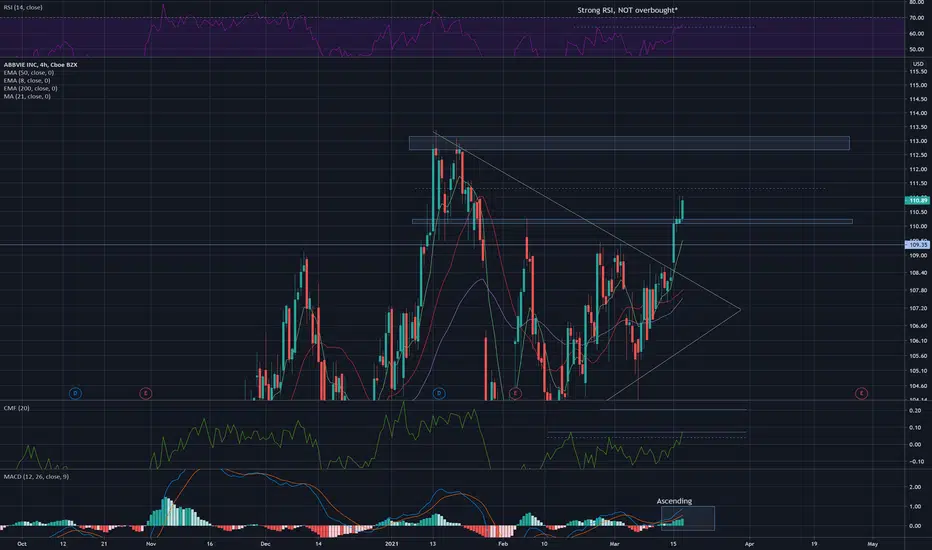
Task: Select the EMA (200, close, 0) indicator legend
Action: coord(30,88)
